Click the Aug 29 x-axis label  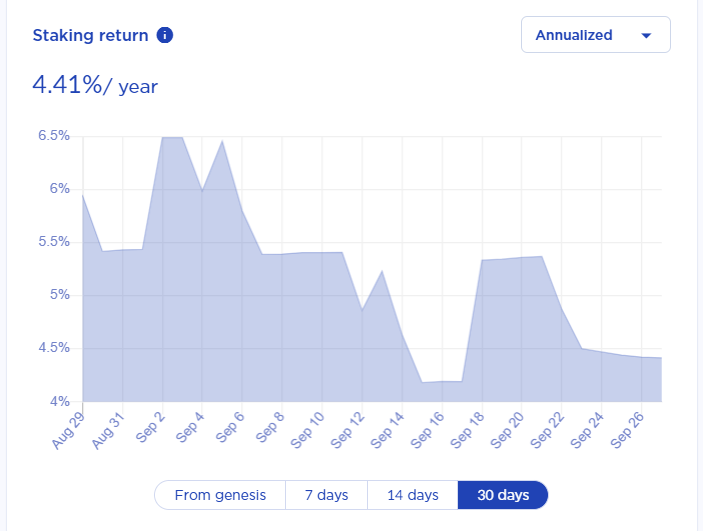click(68, 430)
